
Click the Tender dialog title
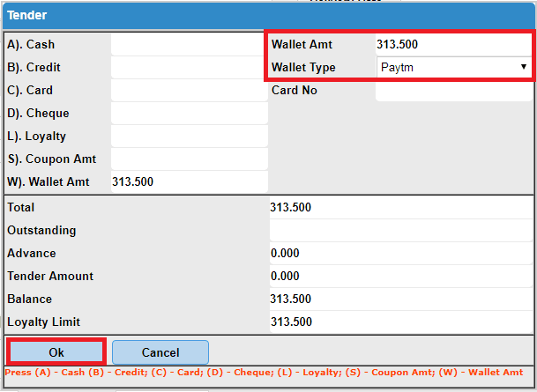tap(27, 15)
